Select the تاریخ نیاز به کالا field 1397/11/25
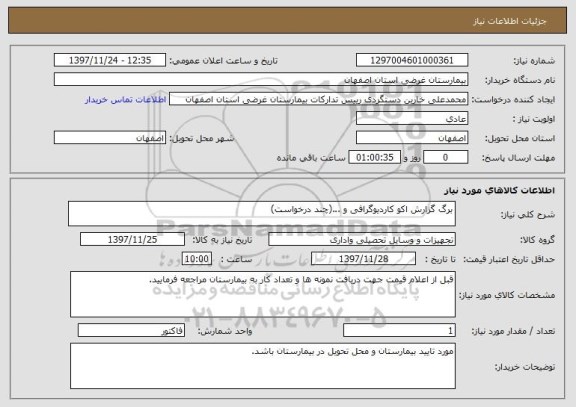The image size is (576, 407). coord(132,239)
